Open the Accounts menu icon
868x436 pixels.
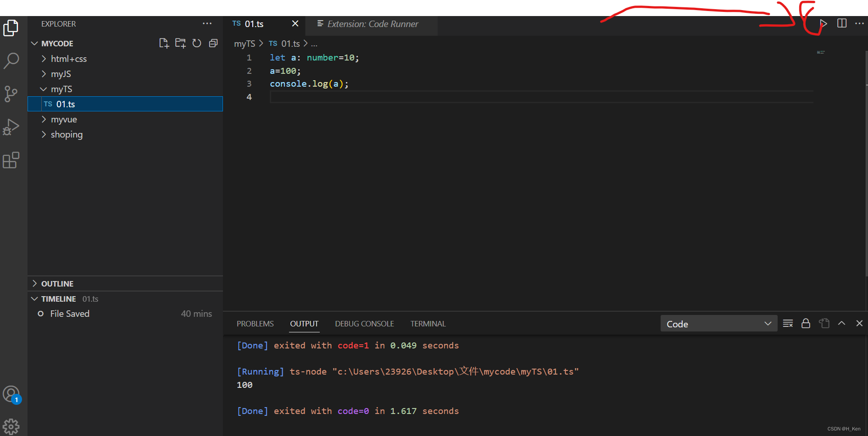(11, 394)
